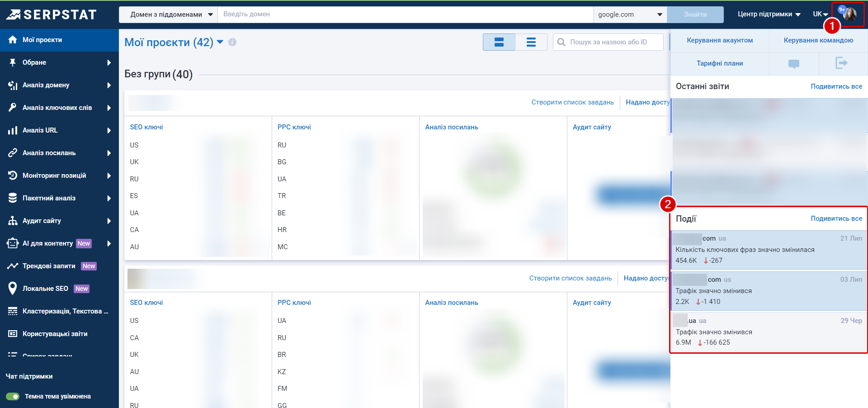Image resolution: width=868 pixels, height=408 pixels.
Task: Click Керування акаунтом link
Action: coord(720,40)
